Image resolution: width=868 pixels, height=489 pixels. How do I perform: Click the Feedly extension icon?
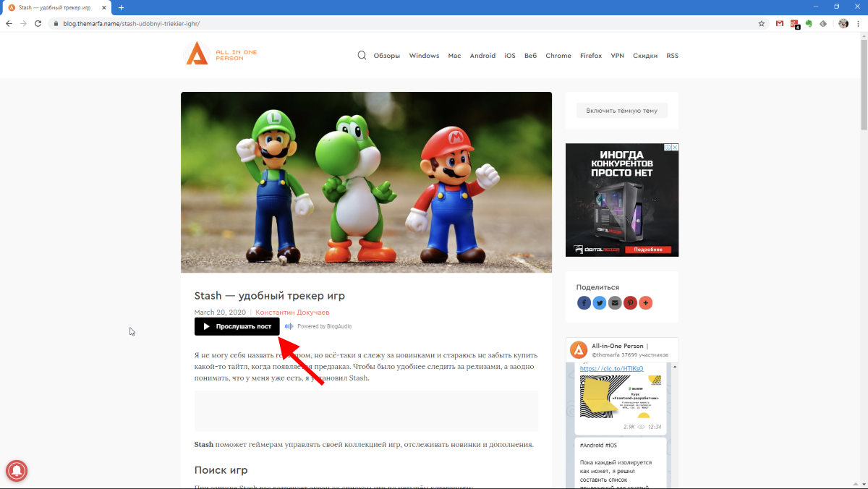tap(823, 23)
